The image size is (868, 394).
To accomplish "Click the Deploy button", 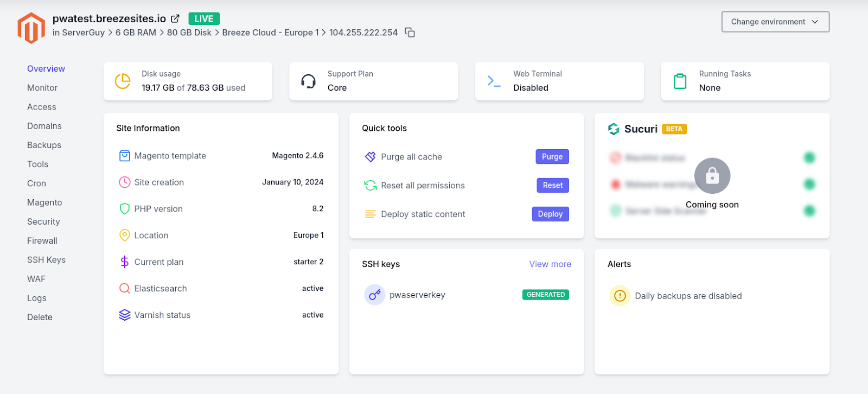I will (x=550, y=214).
